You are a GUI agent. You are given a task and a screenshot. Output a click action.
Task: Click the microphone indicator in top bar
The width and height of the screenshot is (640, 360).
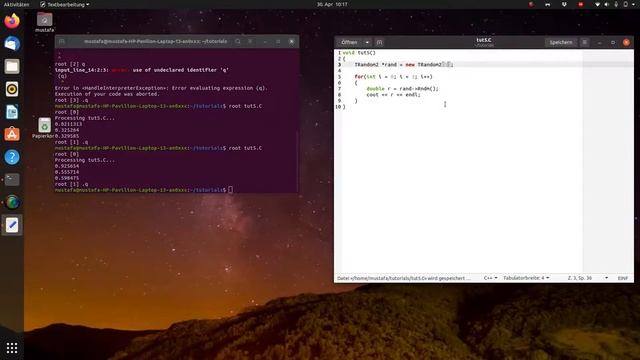point(616,4)
